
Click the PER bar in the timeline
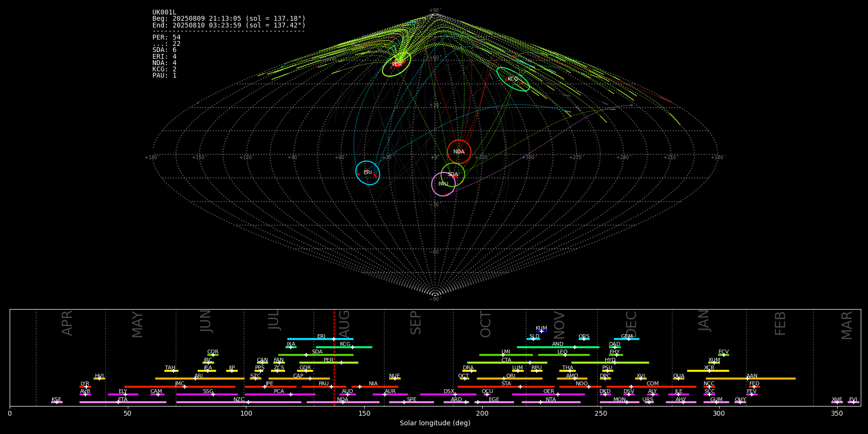coord(329,363)
